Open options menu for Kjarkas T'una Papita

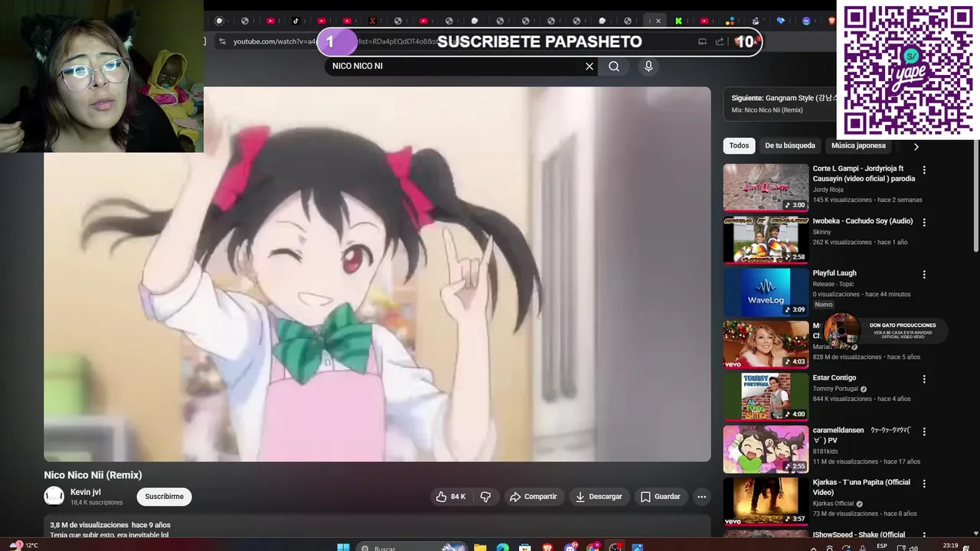click(924, 484)
